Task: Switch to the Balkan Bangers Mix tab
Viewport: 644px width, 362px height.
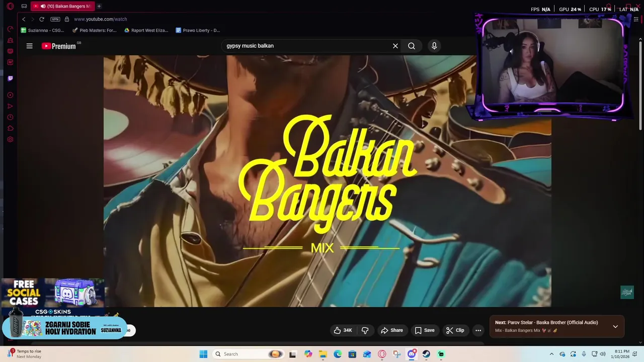Action: click(x=62, y=6)
